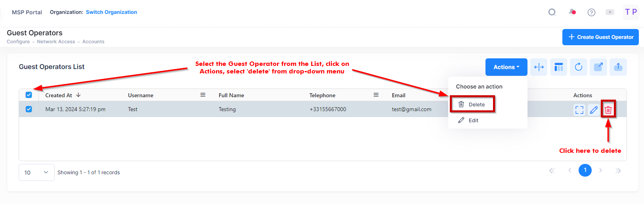
Task: Sort by the Created At column header
Action: click(59, 95)
